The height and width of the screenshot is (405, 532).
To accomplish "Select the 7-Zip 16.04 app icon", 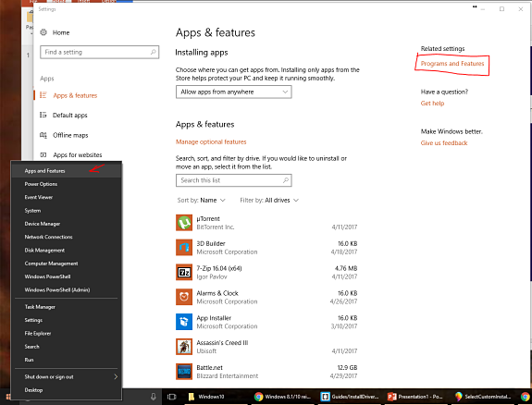I will coord(184,273).
